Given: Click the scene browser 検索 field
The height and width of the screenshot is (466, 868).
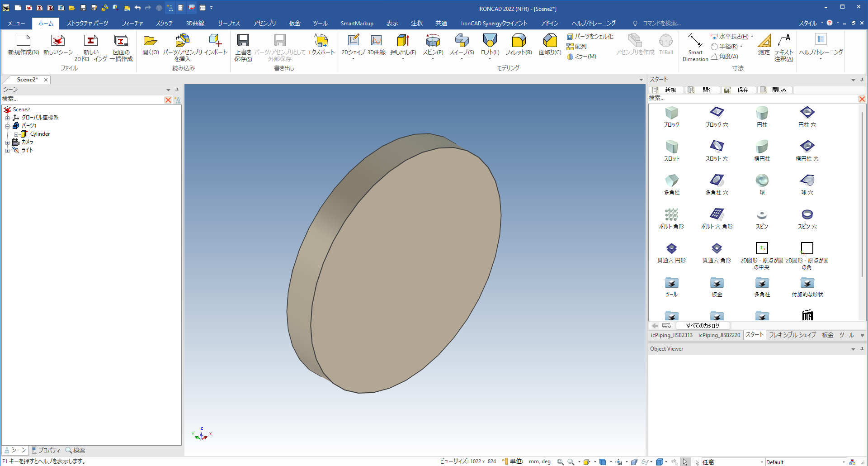Looking at the screenshot, I should click(81, 99).
